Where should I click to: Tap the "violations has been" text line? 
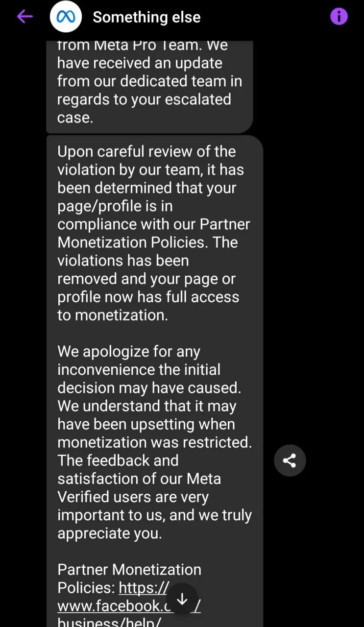tap(123, 261)
